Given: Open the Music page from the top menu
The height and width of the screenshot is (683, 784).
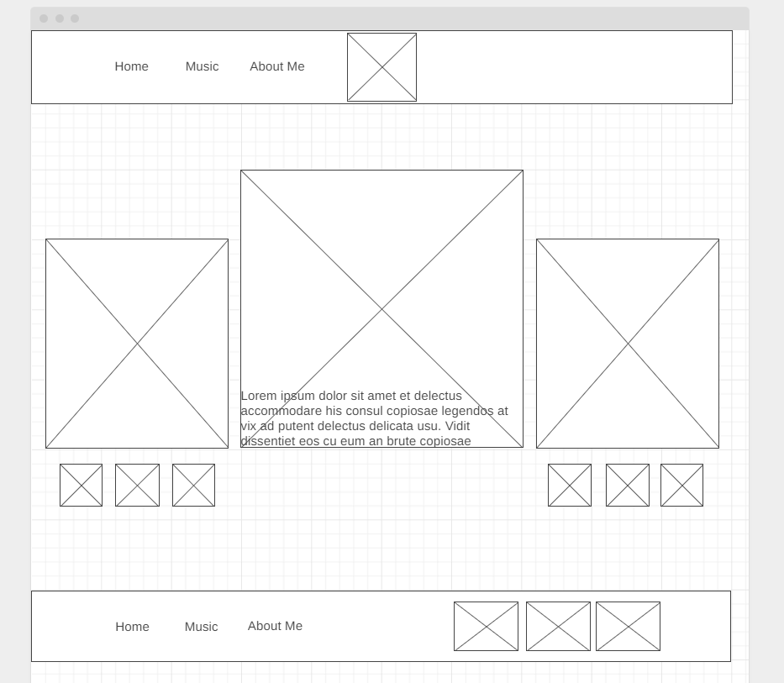Looking at the screenshot, I should click(x=201, y=66).
